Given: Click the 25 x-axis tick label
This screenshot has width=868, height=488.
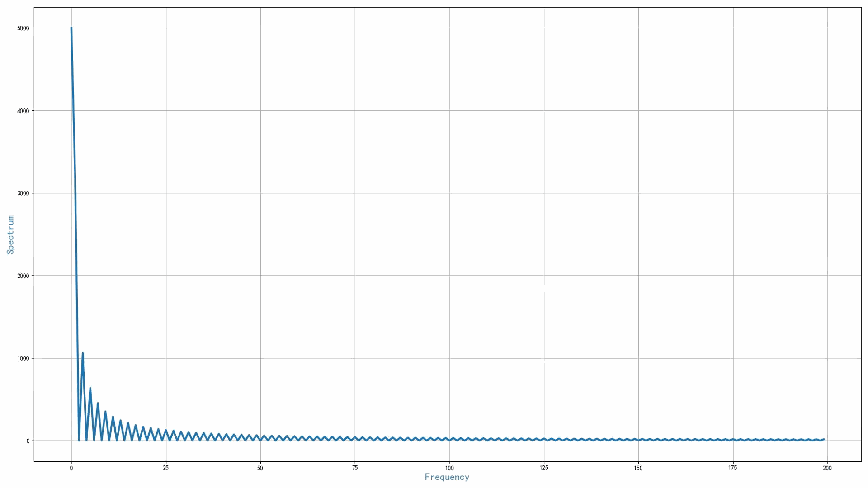Looking at the screenshot, I should [x=165, y=468].
